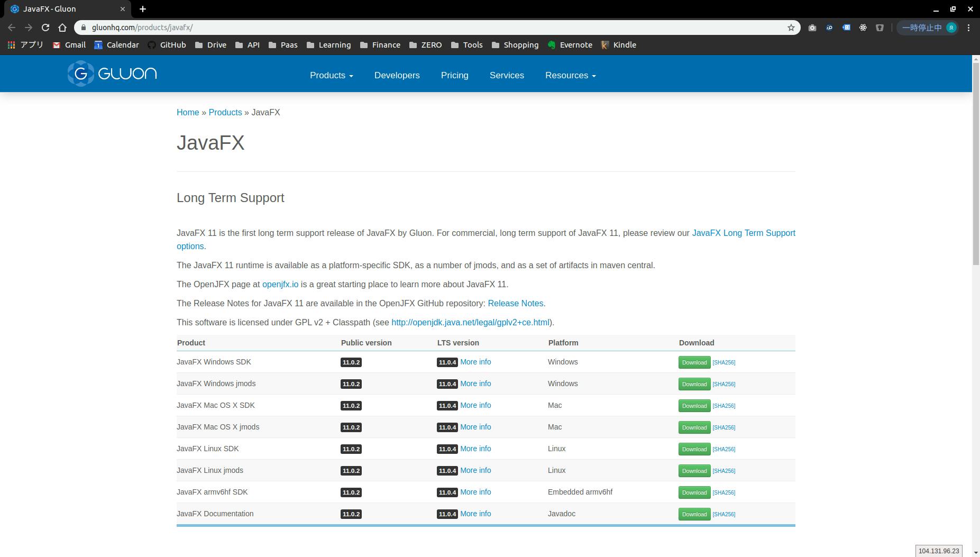Switch to the JavaFX - Gluon tab
The height and width of the screenshot is (557, 980).
tap(63, 8)
